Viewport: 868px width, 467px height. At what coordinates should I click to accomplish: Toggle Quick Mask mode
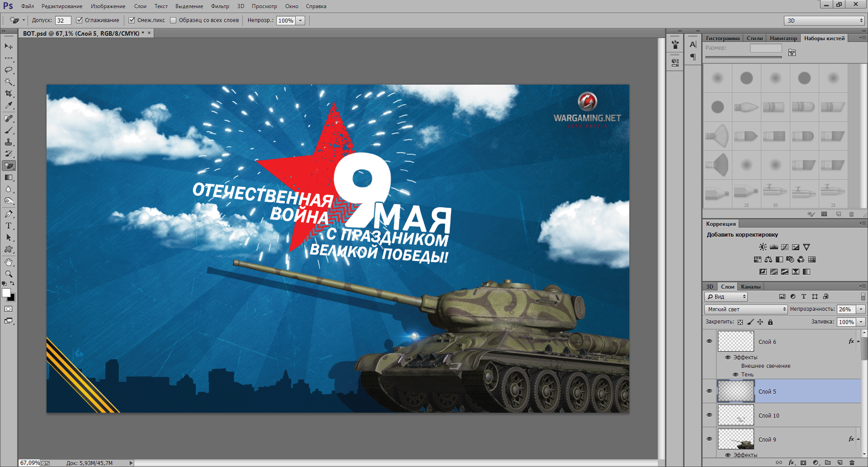click(9, 309)
